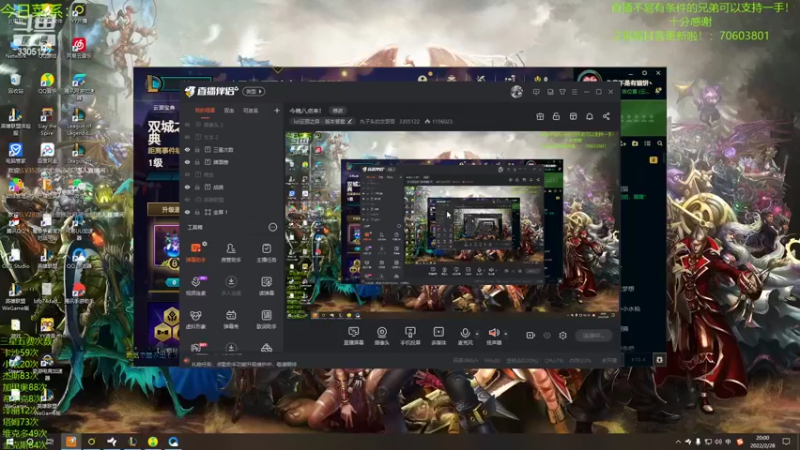Open the user avatar in companion title bar

click(516, 92)
